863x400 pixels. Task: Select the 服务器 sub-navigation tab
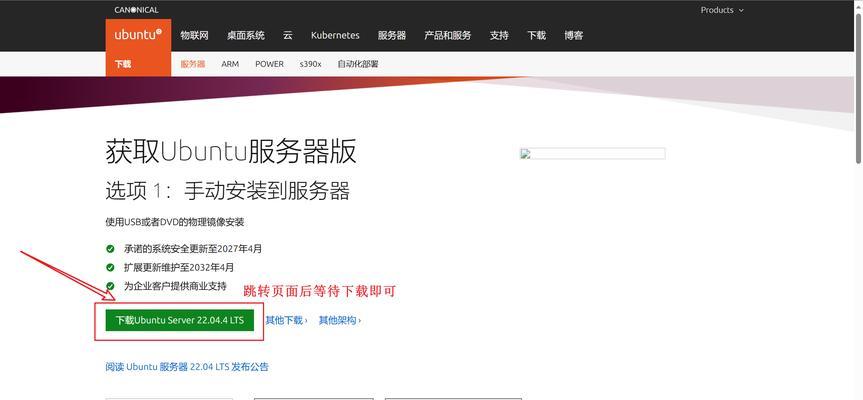tap(193, 64)
